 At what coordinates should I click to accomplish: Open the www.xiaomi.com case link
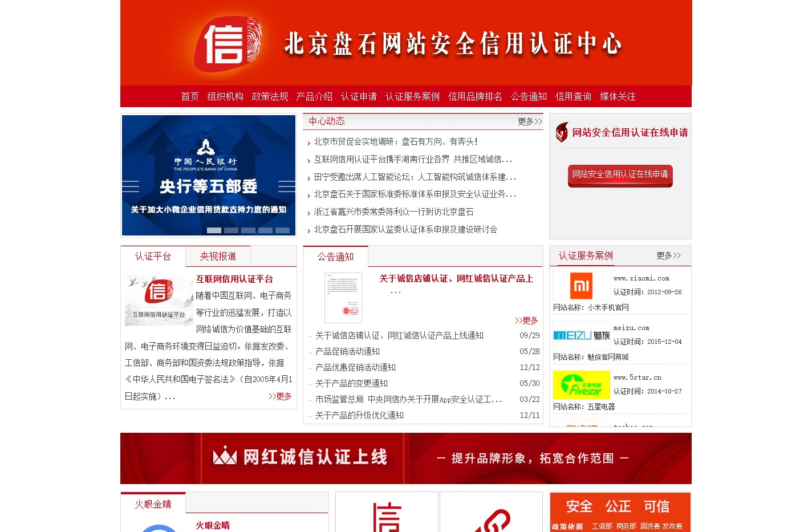click(x=642, y=278)
